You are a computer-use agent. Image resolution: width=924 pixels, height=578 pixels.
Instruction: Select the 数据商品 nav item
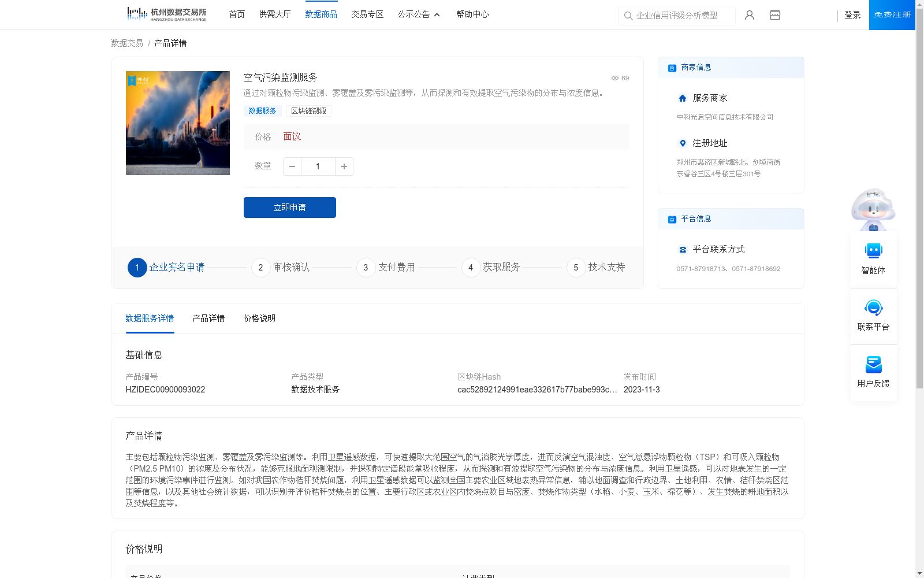(321, 14)
